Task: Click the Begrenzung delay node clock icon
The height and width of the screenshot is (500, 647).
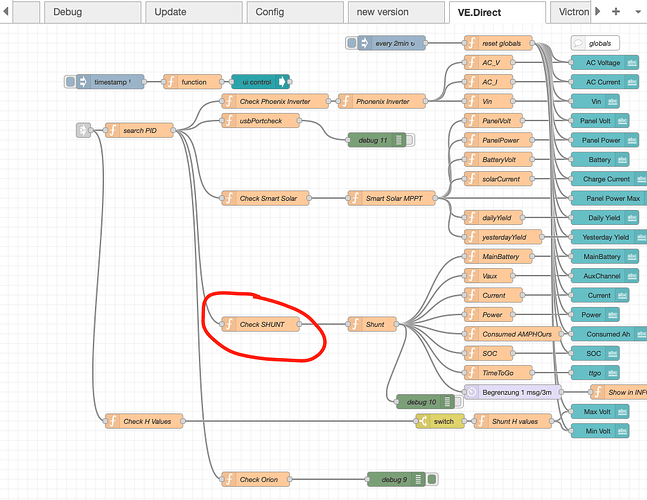Action: click(473, 391)
